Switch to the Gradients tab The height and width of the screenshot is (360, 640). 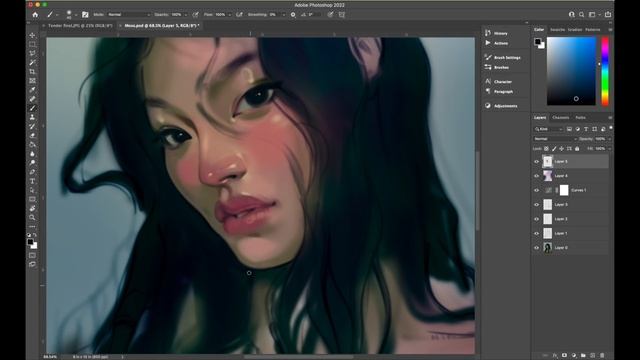tap(575, 30)
